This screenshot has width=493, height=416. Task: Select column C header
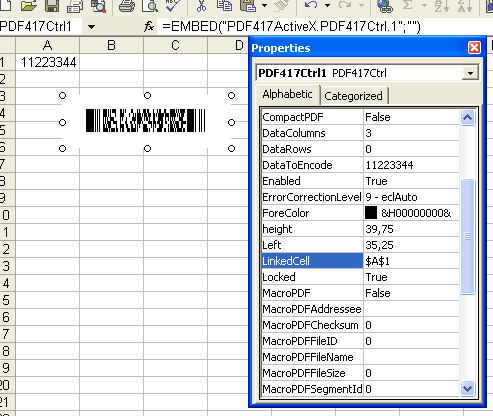tap(175, 45)
